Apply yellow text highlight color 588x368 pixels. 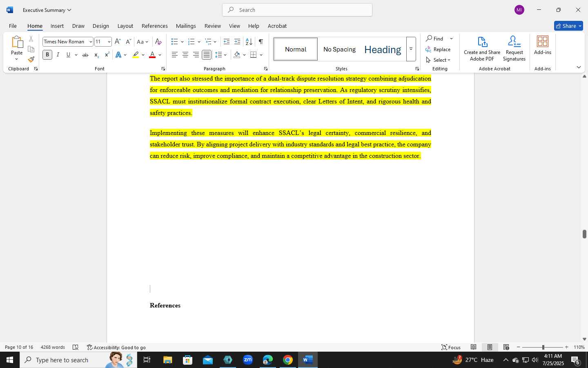click(x=136, y=55)
